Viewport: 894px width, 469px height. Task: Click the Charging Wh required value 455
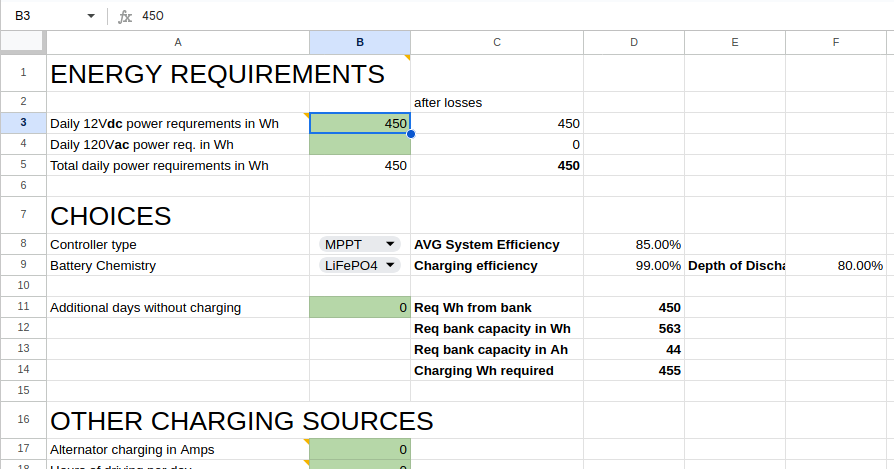[x=634, y=371]
